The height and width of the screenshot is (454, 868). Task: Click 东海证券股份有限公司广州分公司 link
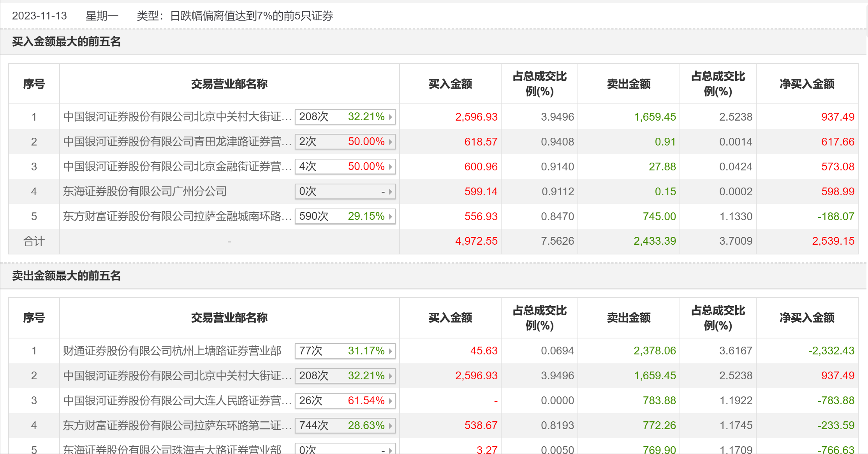pos(145,191)
